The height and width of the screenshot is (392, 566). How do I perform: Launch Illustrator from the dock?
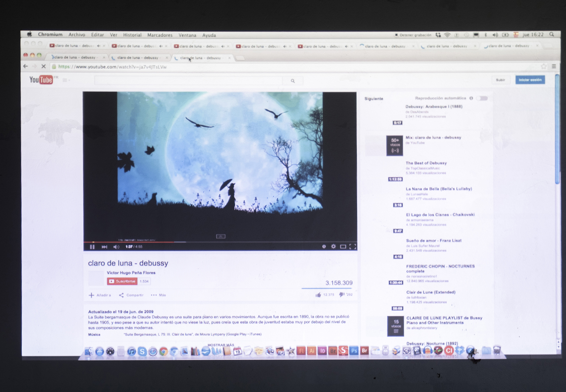312,351
